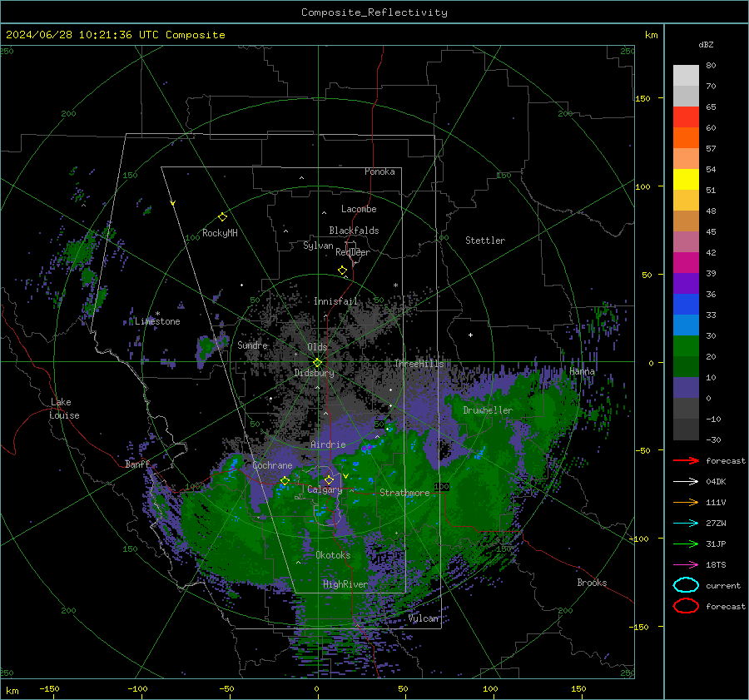This screenshot has width=749, height=700.
Task: Click the Didsbury label
Action: coord(315,373)
